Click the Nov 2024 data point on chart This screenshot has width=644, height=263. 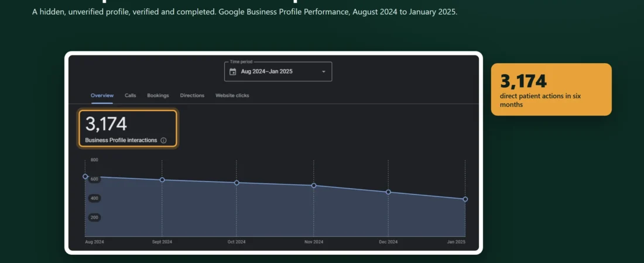click(314, 185)
